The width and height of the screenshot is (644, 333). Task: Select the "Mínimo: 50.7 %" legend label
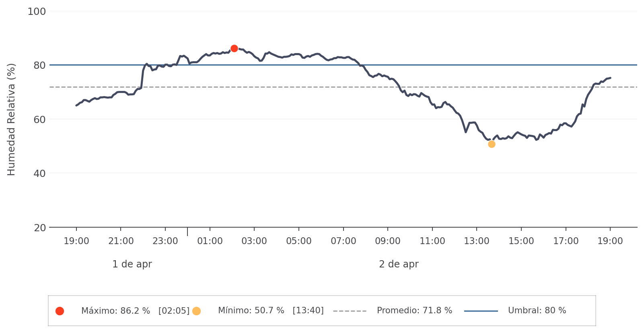click(x=251, y=311)
